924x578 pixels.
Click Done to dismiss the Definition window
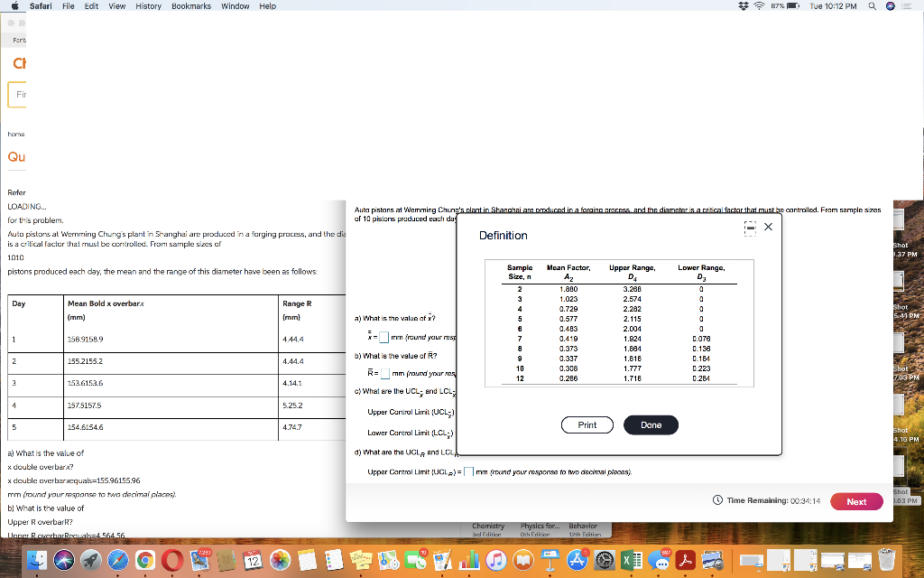pos(651,424)
